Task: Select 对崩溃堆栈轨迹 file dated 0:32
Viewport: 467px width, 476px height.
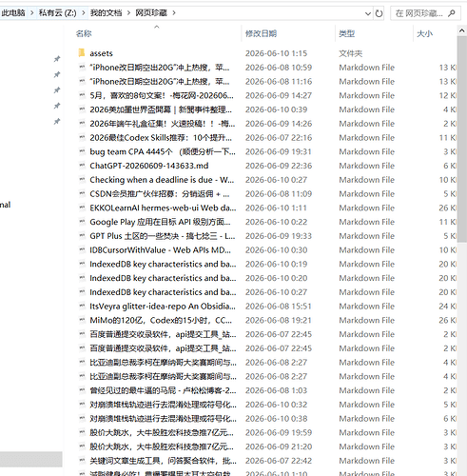Action: pos(163,405)
